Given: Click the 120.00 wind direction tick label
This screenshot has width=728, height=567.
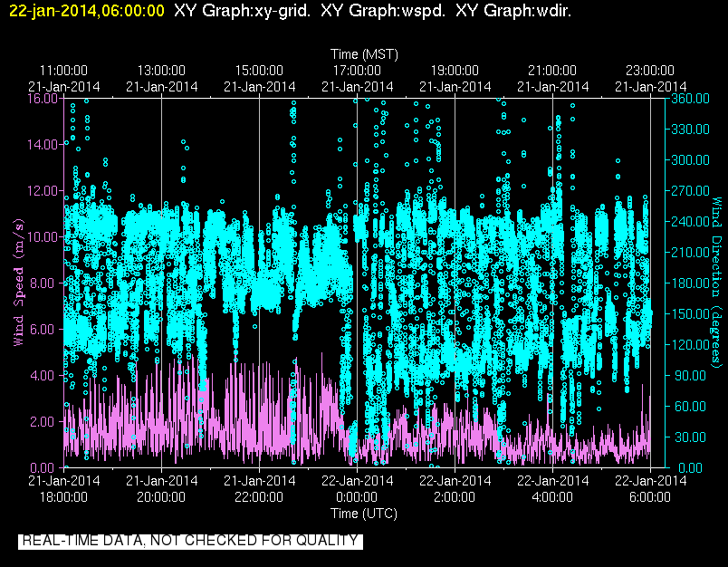Looking at the screenshot, I should [x=690, y=345].
